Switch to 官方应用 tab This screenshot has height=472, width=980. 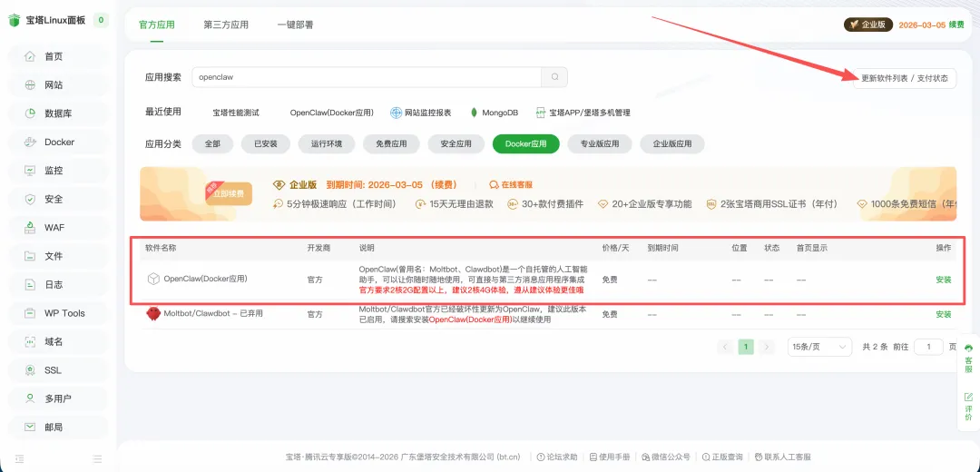point(157,25)
